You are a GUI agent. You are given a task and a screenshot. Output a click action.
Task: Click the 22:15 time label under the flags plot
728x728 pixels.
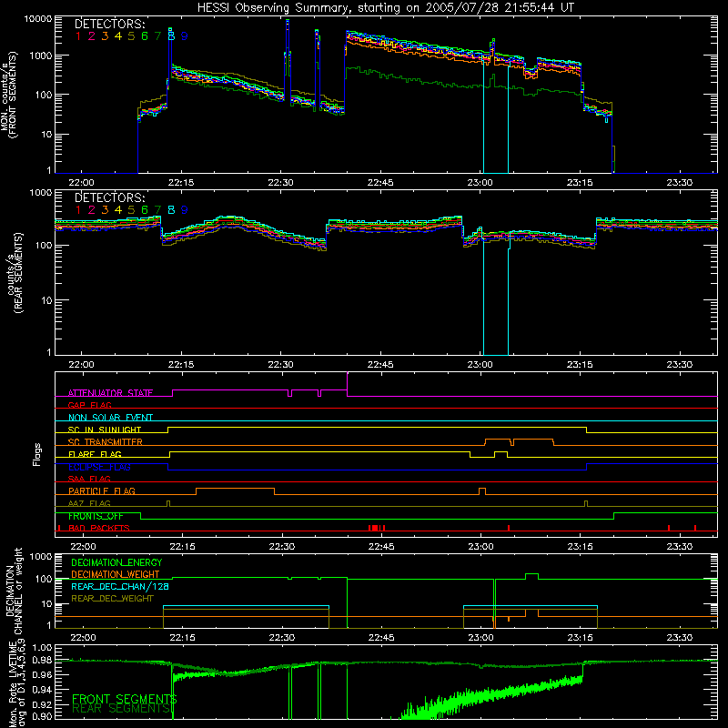[x=183, y=547]
